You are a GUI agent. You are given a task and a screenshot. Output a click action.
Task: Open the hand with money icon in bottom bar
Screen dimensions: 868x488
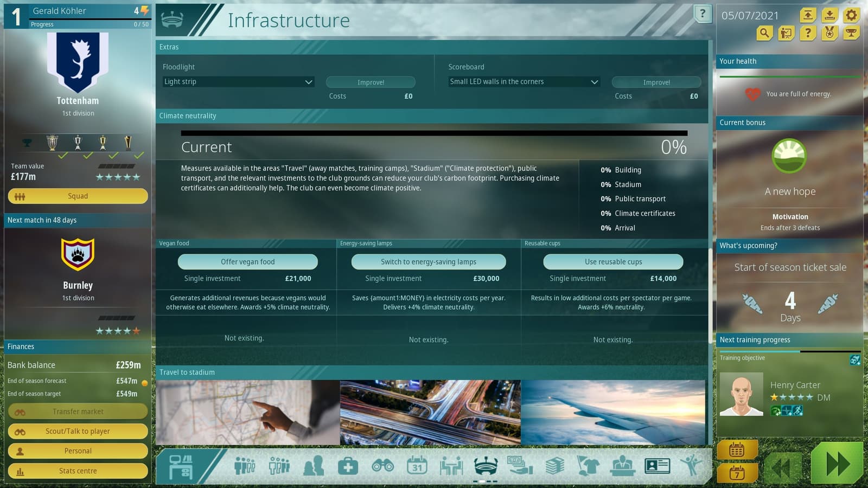pyautogui.click(x=520, y=465)
